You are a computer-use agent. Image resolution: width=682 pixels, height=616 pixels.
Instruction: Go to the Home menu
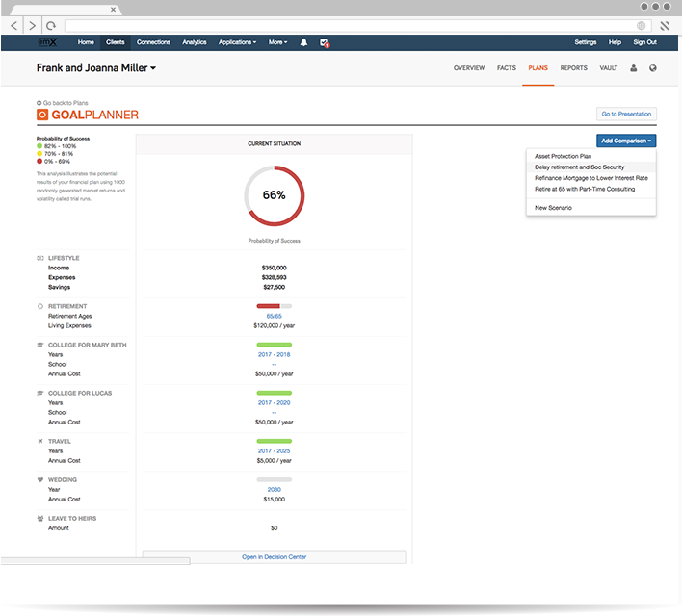(86, 42)
